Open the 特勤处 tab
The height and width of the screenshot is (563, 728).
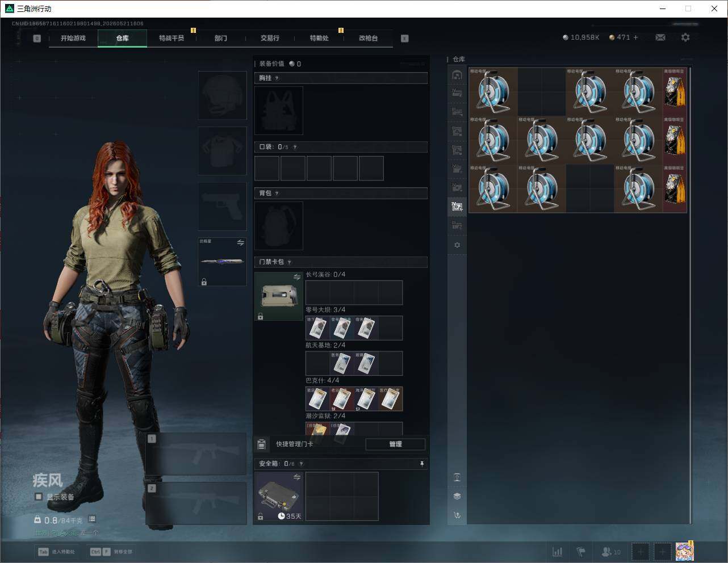(x=319, y=38)
